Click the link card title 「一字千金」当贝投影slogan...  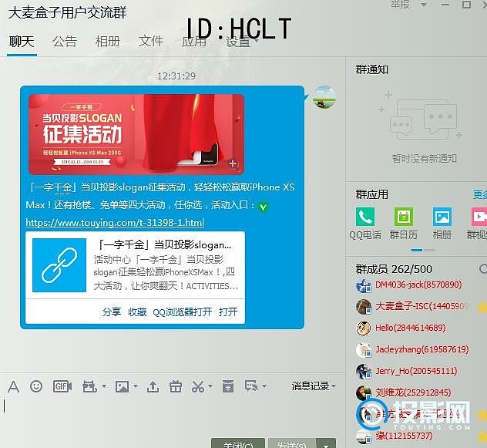pyautogui.click(x=164, y=245)
